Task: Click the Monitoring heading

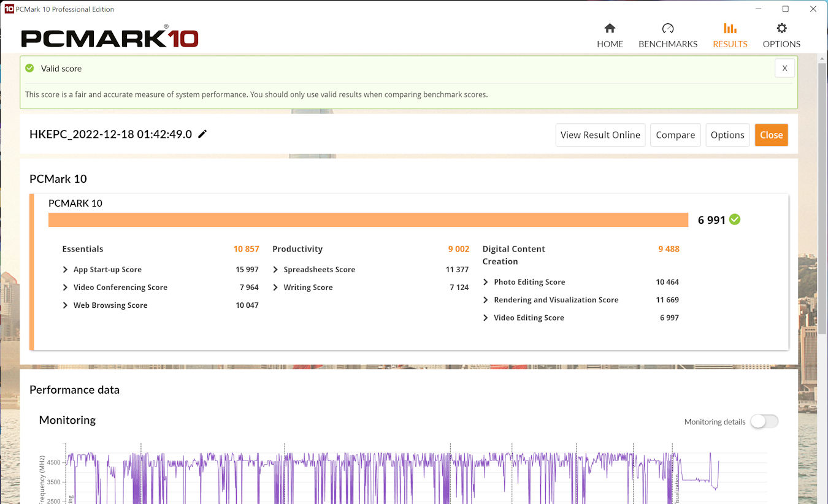Action: [67, 420]
